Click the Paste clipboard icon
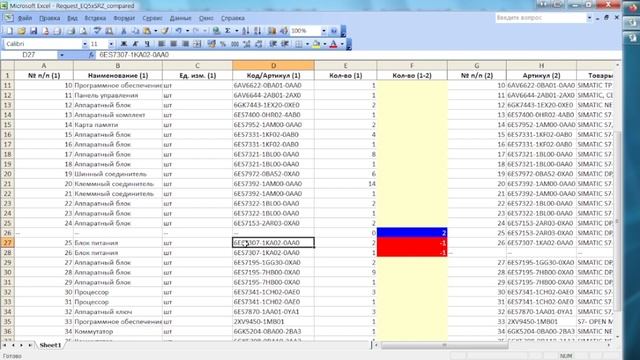640x360 pixels. 147,31
